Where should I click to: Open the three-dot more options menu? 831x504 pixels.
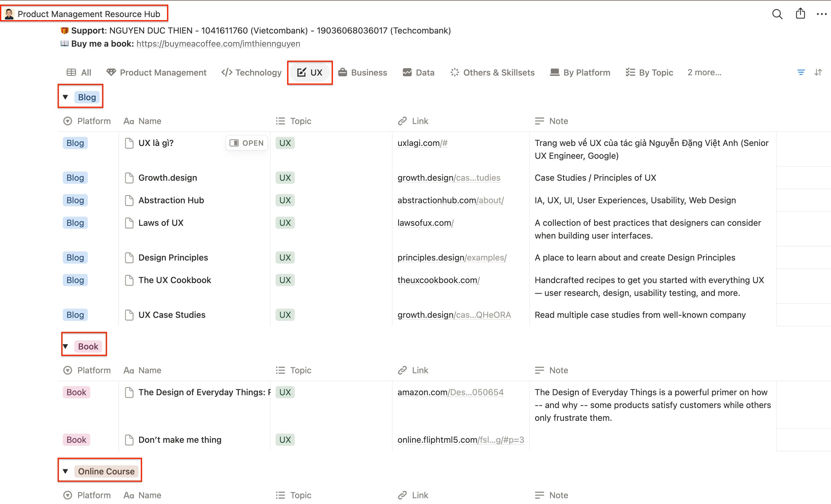[x=822, y=14]
